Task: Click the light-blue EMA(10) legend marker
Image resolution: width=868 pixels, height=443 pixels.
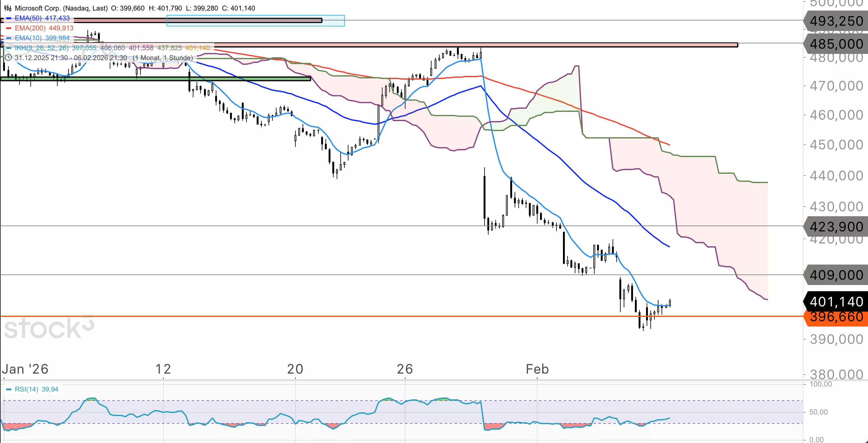Action: click(x=9, y=38)
